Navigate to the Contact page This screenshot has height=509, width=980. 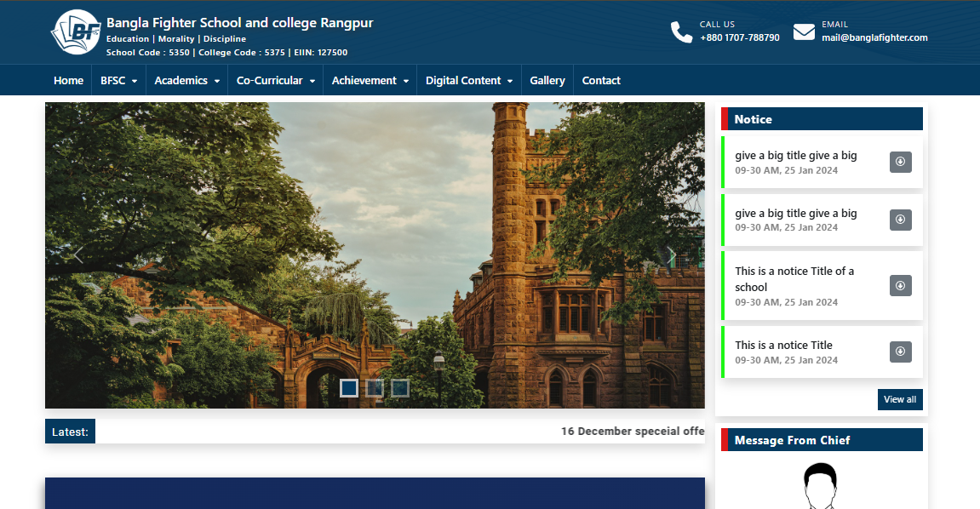(601, 81)
